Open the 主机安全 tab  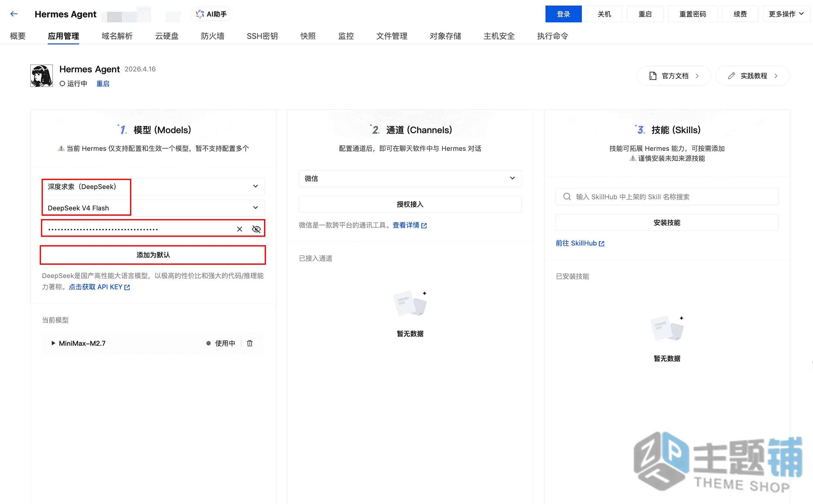499,36
